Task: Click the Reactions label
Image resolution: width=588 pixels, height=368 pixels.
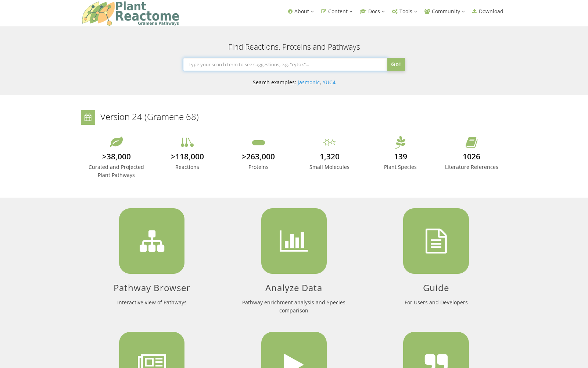Action: tap(187, 167)
